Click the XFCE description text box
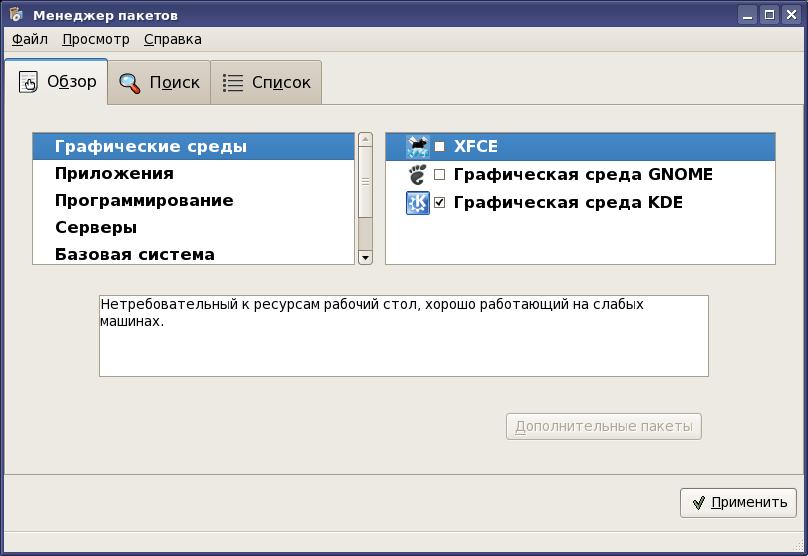This screenshot has width=808, height=556. [403, 335]
